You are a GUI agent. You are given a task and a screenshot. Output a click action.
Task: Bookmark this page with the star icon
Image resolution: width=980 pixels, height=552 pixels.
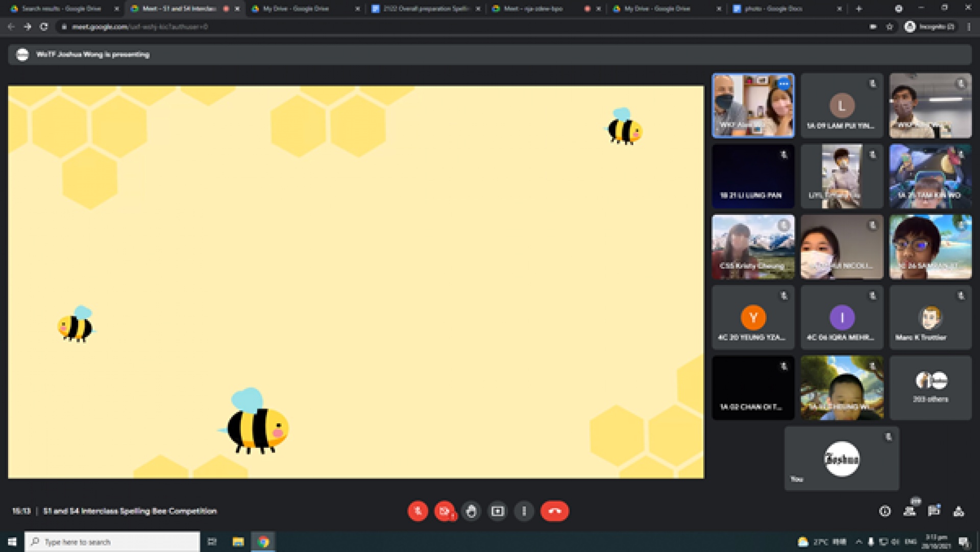tap(890, 27)
